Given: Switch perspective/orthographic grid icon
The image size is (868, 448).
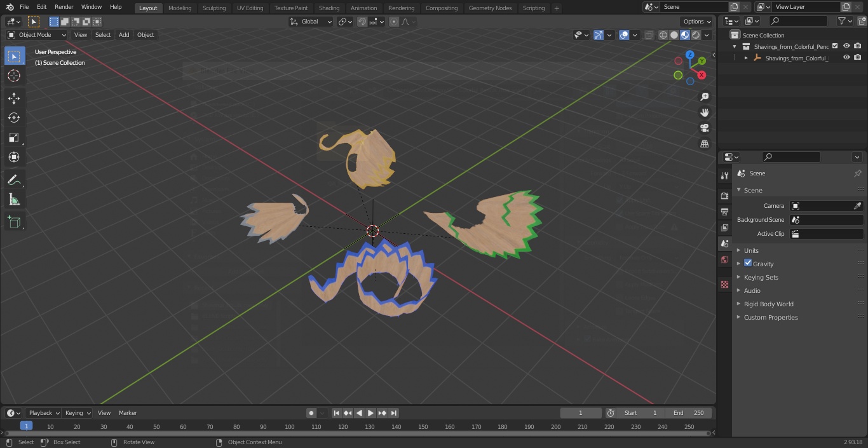Looking at the screenshot, I should (704, 144).
